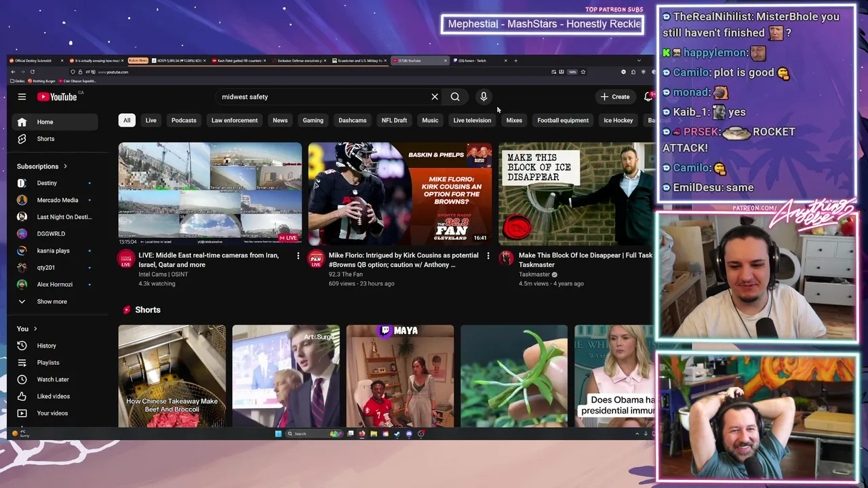Show hidden system tray icons

tap(637, 434)
